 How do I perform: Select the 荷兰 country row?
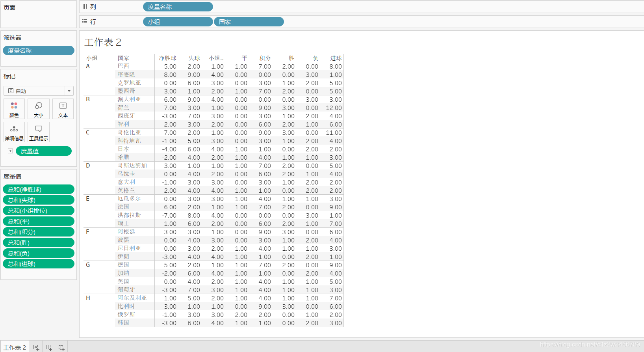pyautogui.click(x=123, y=108)
